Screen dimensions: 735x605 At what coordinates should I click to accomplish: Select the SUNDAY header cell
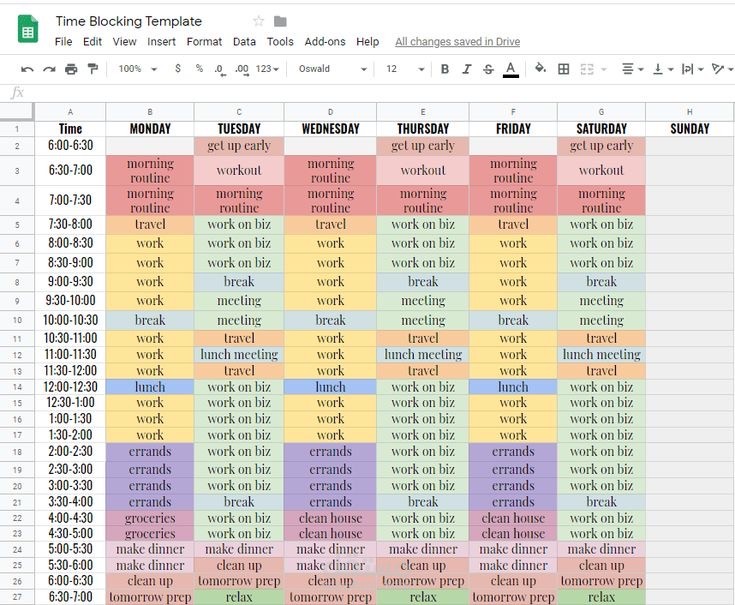pyautogui.click(x=690, y=129)
